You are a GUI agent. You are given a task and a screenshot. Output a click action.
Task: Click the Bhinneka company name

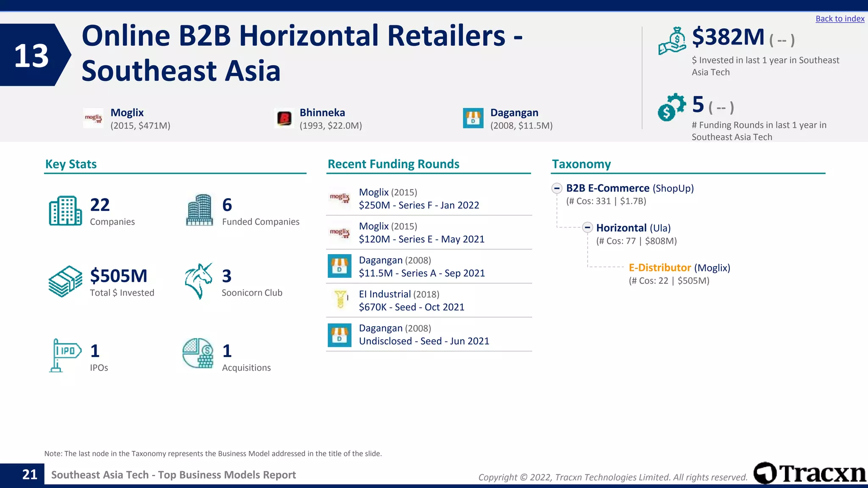[x=322, y=113]
